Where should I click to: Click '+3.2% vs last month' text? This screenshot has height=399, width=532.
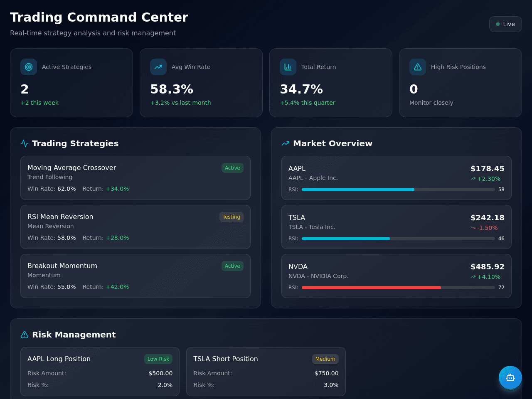tap(180, 103)
